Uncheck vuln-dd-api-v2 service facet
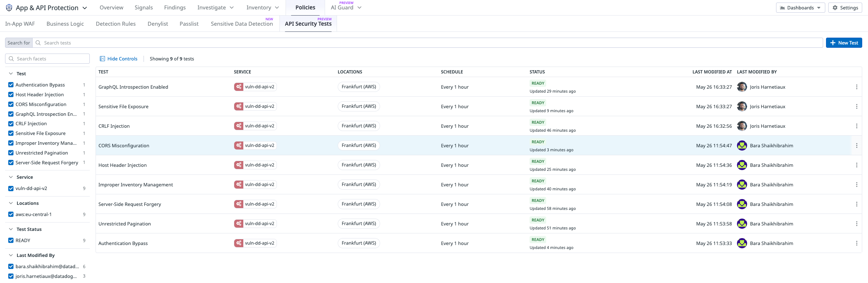 pyautogui.click(x=11, y=188)
